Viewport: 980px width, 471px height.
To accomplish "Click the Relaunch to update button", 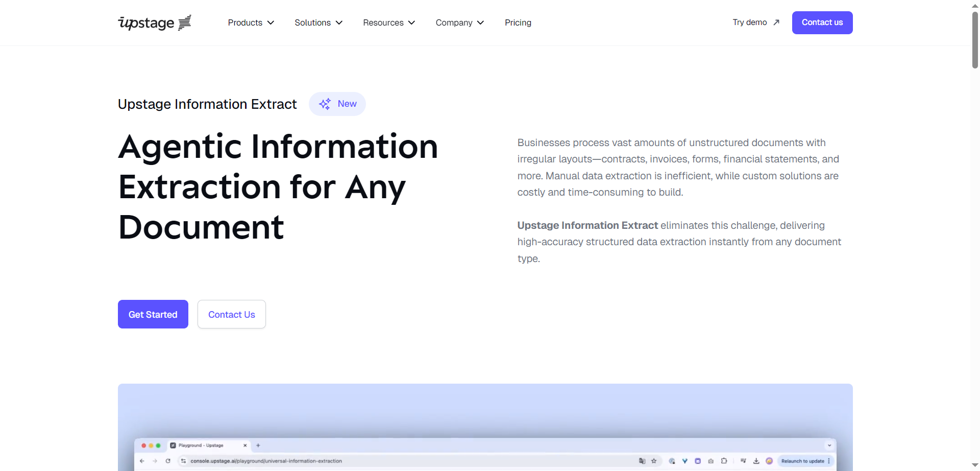I will coord(805,461).
